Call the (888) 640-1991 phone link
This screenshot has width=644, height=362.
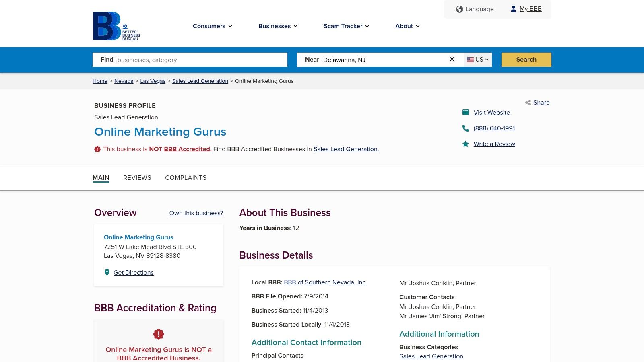494,128
